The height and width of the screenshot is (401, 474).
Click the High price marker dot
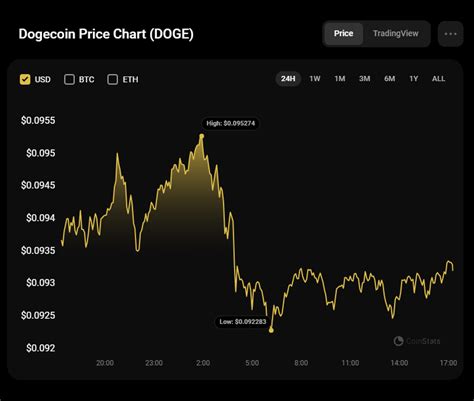click(202, 136)
